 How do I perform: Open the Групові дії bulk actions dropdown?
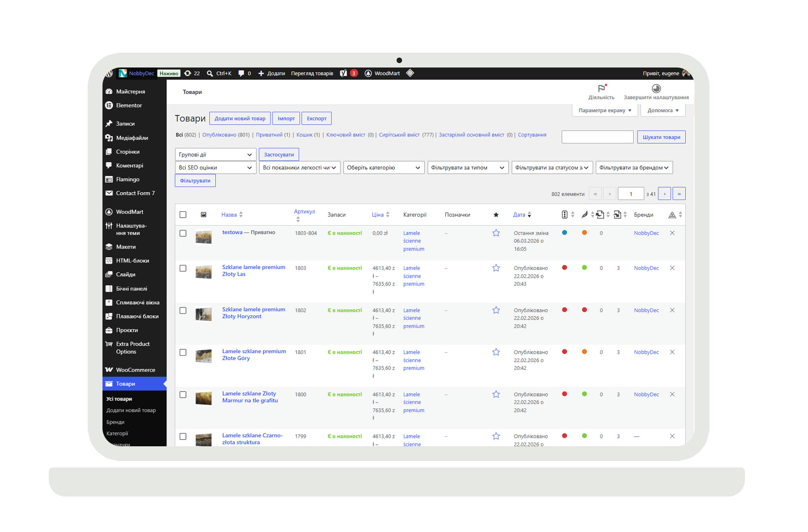pos(216,155)
